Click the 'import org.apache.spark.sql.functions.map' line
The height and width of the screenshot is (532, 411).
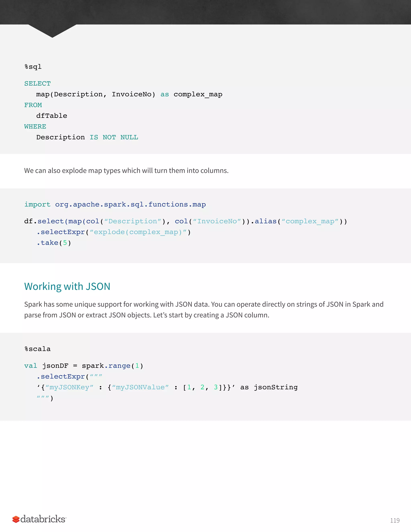coord(115,204)
